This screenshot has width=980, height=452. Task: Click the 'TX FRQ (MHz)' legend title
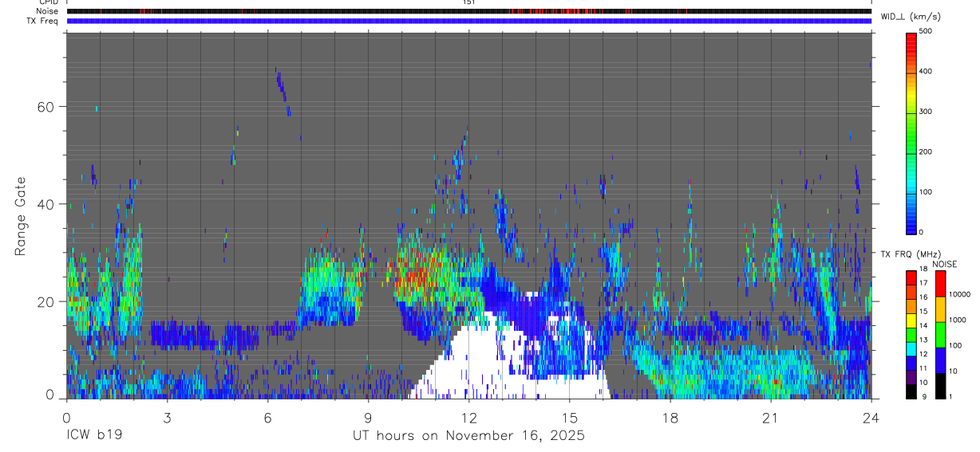point(909,254)
